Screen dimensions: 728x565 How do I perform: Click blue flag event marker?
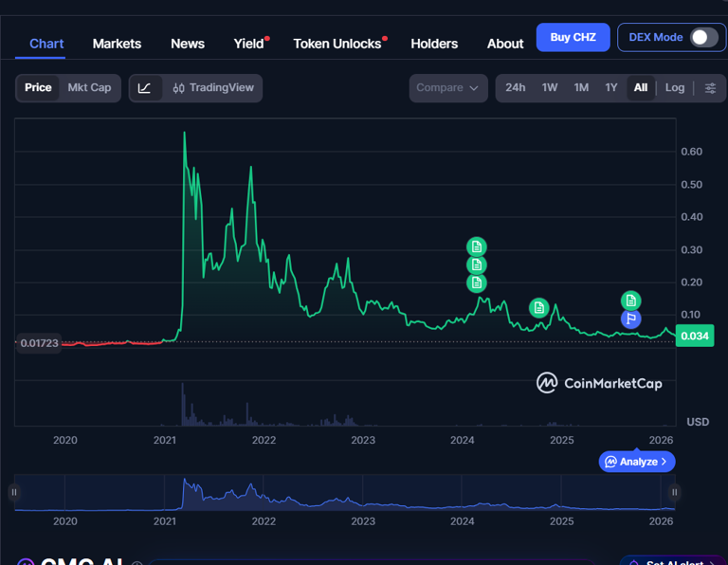[630, 319]
